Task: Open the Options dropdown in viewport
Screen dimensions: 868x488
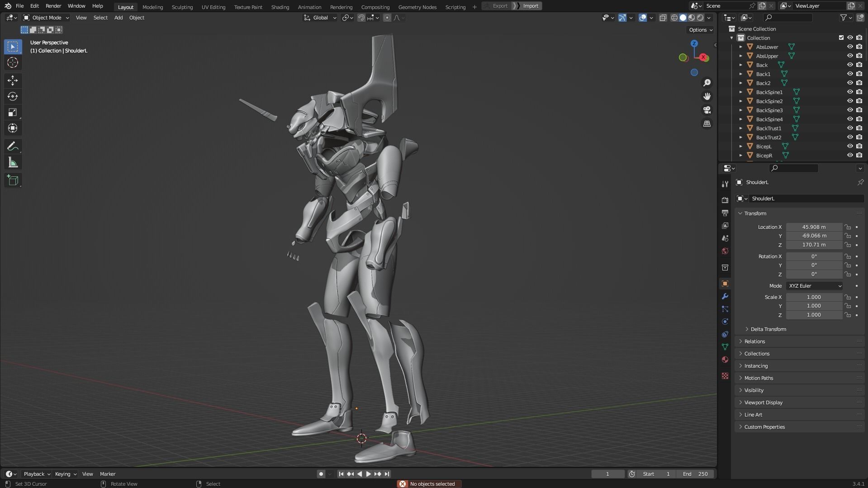Action: click(700, 30)
